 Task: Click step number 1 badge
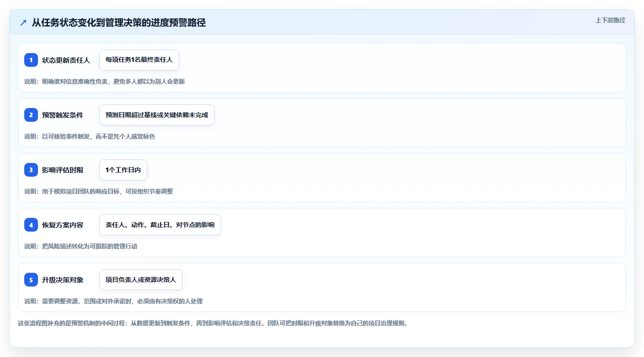point(31,60)
